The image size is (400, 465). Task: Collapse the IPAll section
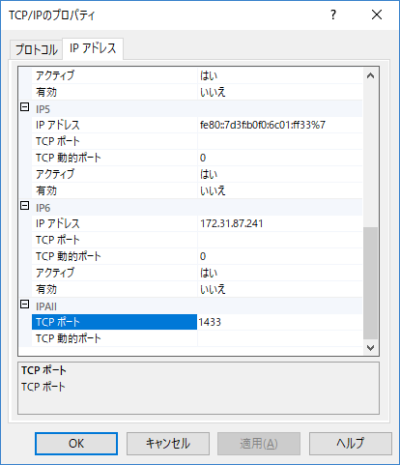click(25, 304)
